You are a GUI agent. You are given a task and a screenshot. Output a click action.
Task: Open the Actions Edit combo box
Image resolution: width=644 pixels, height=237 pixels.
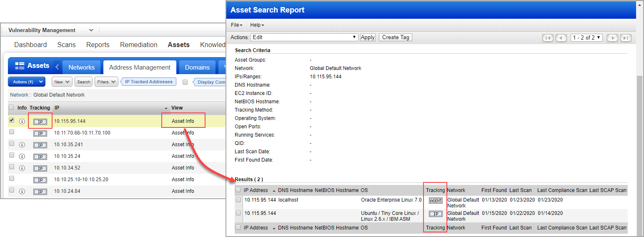pyautogui.click(x=305, y=37)
